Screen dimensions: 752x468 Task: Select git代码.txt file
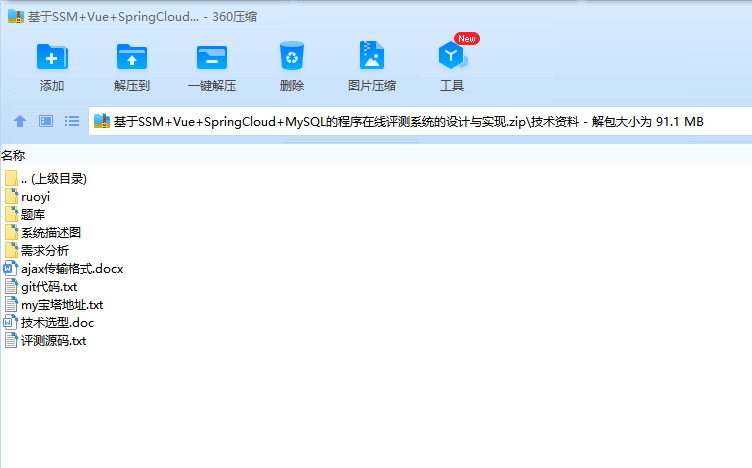point(41,287)
